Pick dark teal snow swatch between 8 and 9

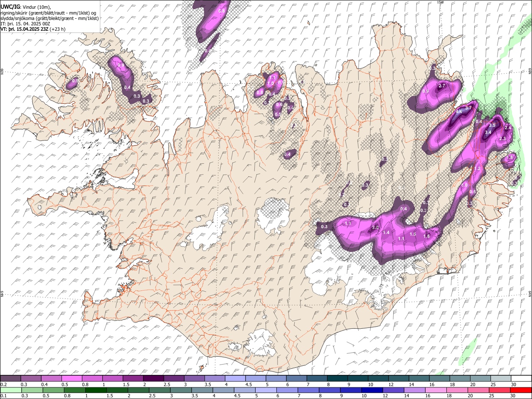(x=337, y=378)
